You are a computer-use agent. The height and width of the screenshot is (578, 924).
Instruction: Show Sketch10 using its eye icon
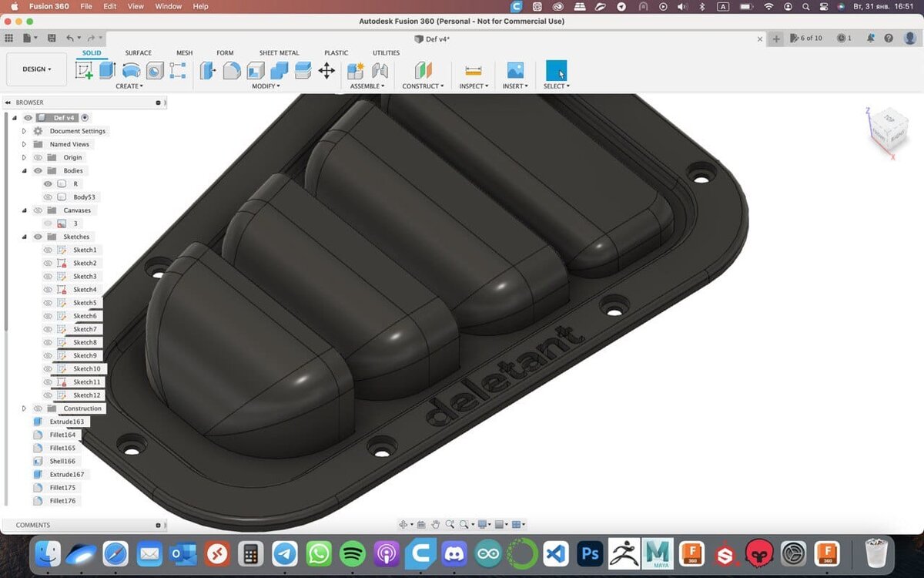[49, 369]
